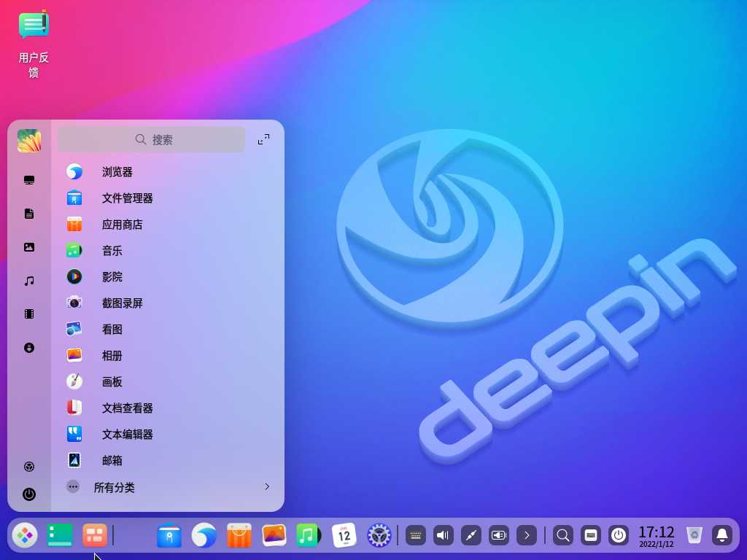The image size is (747, 560).
Task: Open album app from dock
Action: (274, 535)
